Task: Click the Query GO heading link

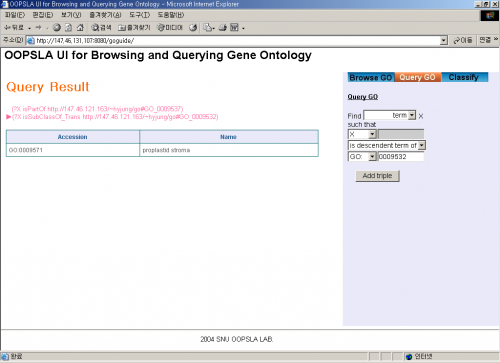Action: coord(363,97)
